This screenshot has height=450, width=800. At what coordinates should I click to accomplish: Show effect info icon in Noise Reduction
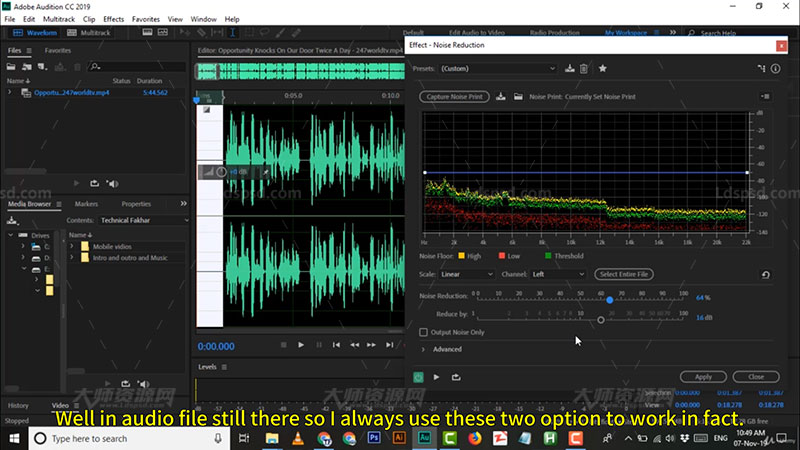[776, 68]
